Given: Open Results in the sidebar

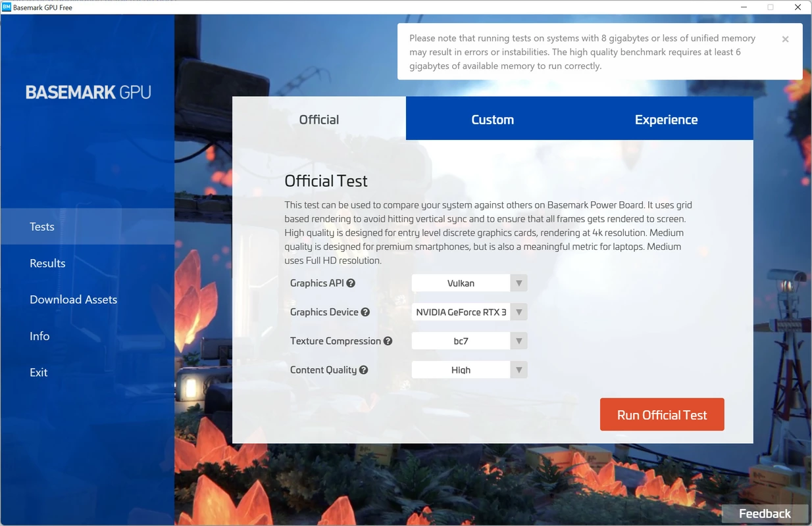Looking at the screenshot, I should tap(88, 263).
